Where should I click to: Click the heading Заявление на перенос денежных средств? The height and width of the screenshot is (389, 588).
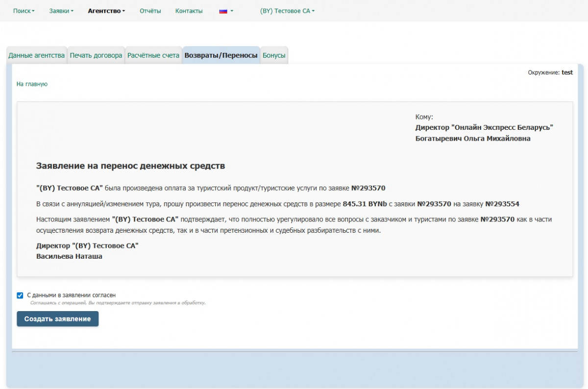pyautogui.click(x=130, y=166)
